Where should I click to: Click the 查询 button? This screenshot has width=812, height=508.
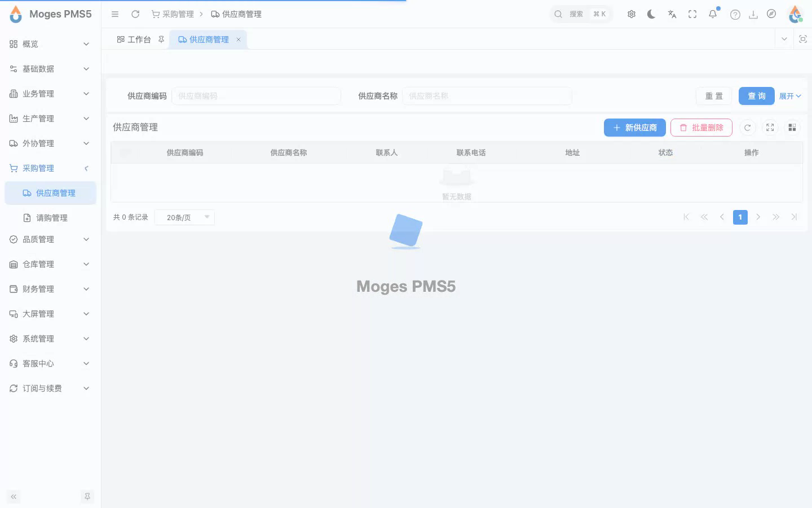(757, 96)
